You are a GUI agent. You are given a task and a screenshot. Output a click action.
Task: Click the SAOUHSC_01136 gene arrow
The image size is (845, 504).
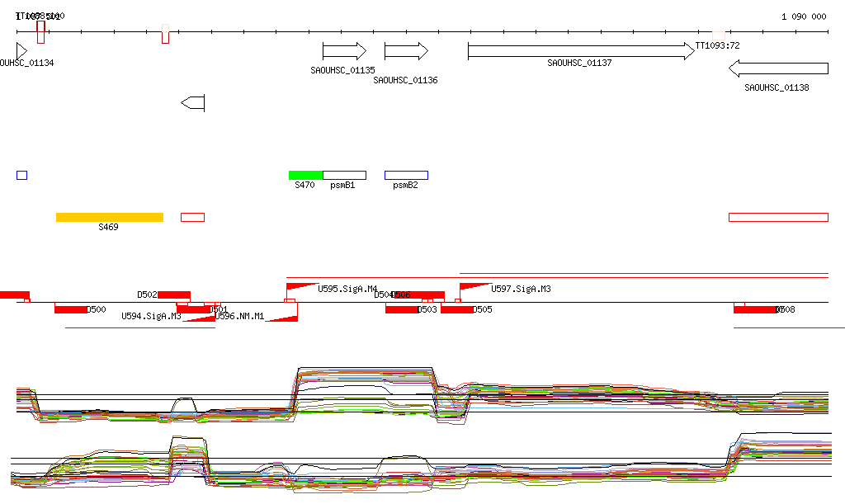click(406, 51)
